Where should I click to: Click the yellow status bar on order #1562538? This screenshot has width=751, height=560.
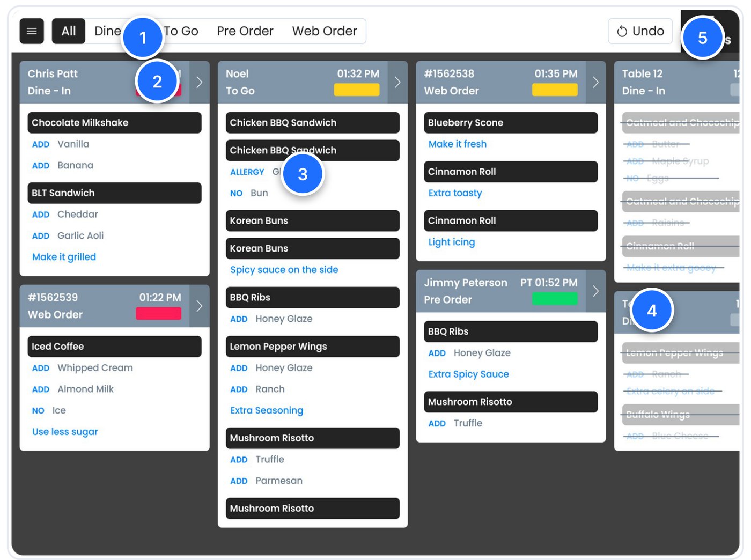(x=555, y=90)
